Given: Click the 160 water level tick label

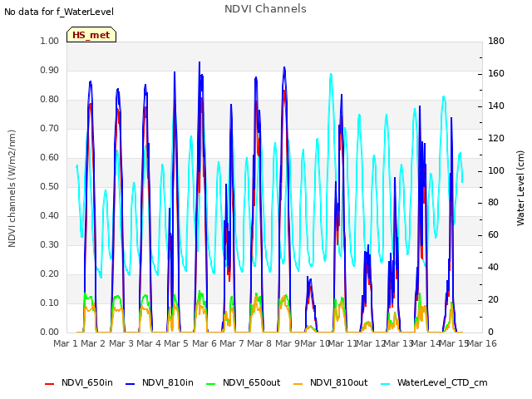Looking at the screenshot, I should (x=496, y=74).
